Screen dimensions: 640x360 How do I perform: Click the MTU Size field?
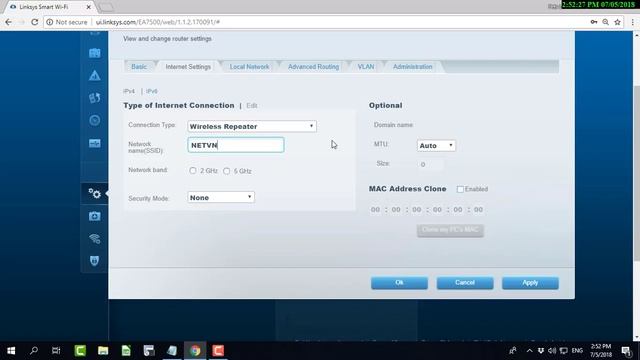point(430,164)
